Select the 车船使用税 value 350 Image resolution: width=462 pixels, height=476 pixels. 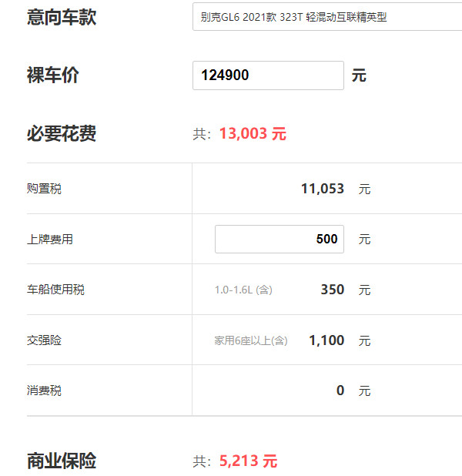click(x=333, y=290)
